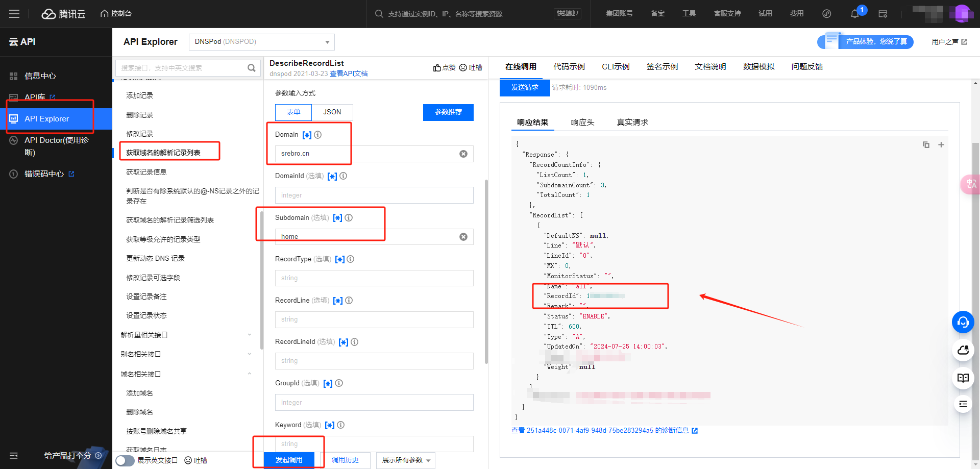Click the info icon next to Domain
This screenshot has width=980, height=469.
click(318, 135)
